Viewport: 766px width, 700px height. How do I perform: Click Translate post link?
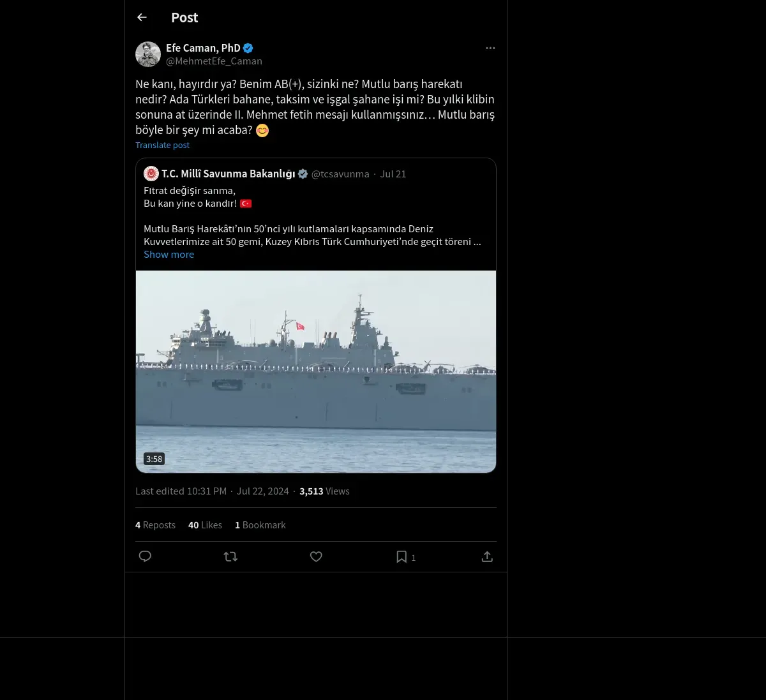pyautogui.click(x=162, y=145)
